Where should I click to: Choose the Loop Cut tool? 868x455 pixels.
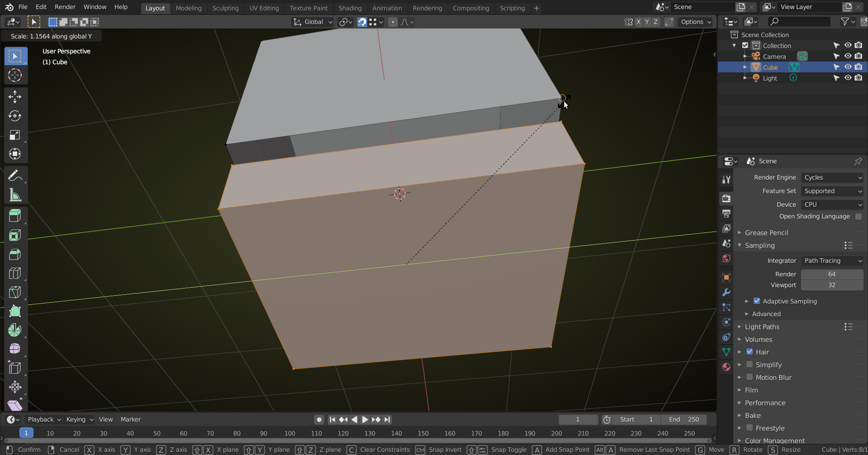point(15,273)
